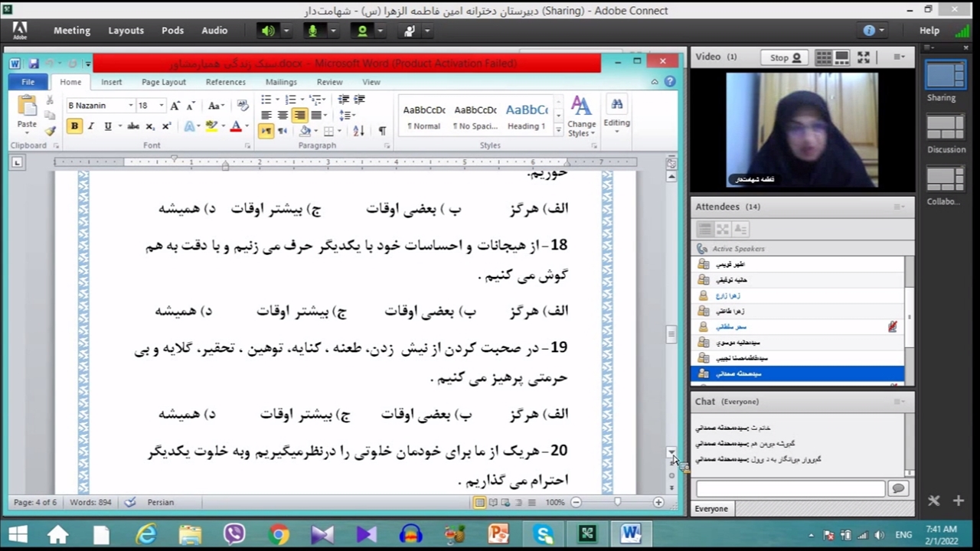Switch video pod to full screen
The height and width of the screenshot is (551, 980).
(864, 57)
